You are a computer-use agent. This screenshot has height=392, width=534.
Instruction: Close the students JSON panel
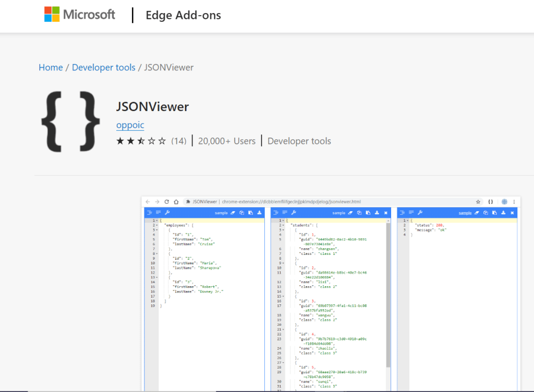386,213
